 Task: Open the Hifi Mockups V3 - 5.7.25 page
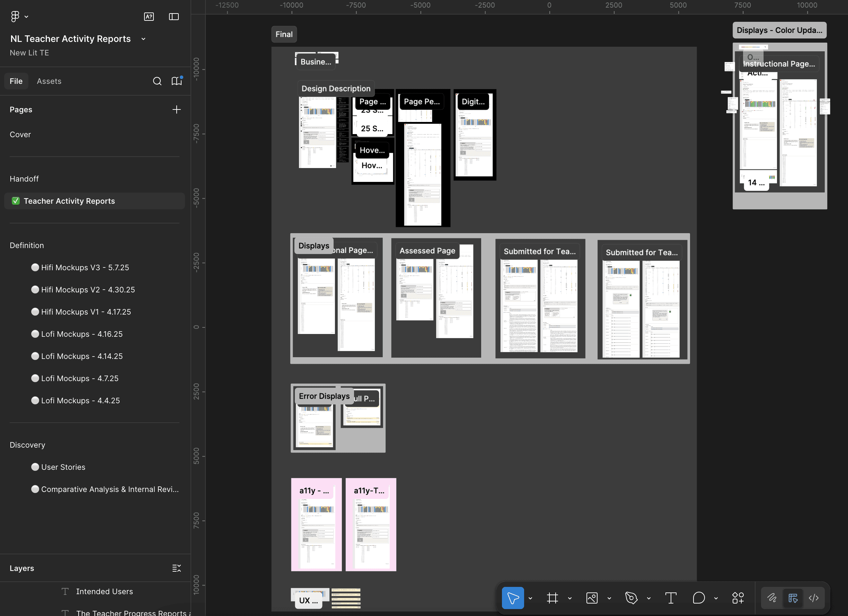pyautogui.click(x=85, y=267)
